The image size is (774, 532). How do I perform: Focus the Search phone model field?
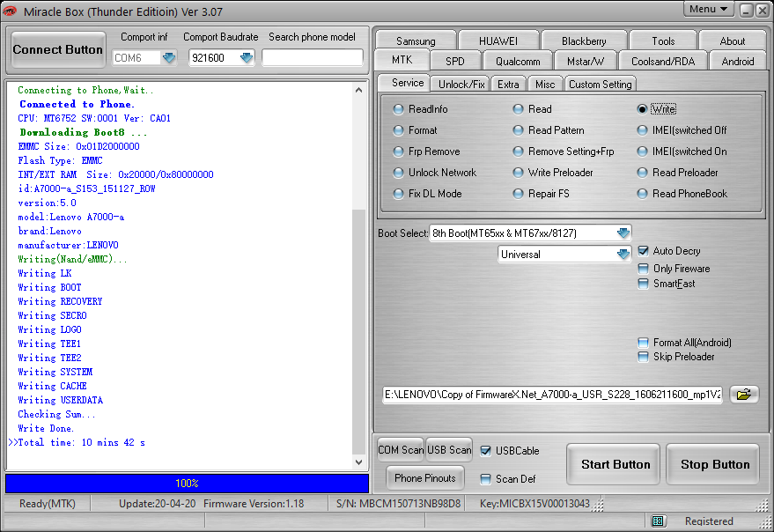pyautogui.click(x=312, y=58)
